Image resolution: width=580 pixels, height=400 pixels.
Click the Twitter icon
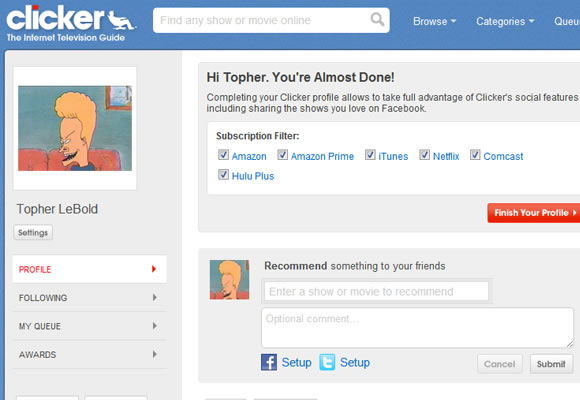click(x=327, y=362)
